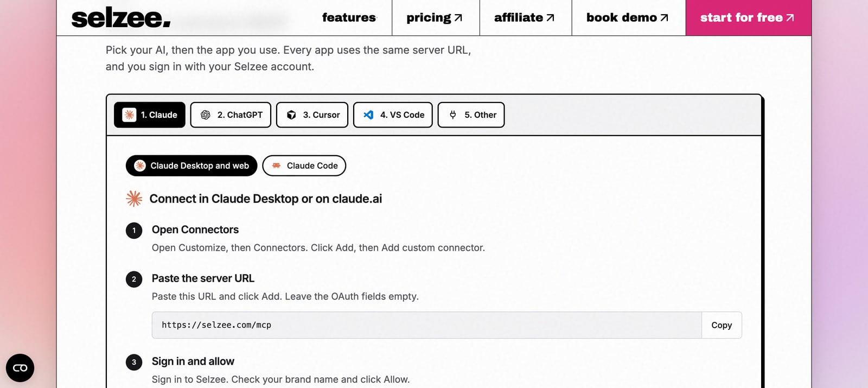The width and height of the screenshot is (868, 388).
Task: Click the affiliate external arrow icon
Action: pyautogui.click(x=551, y=18)
